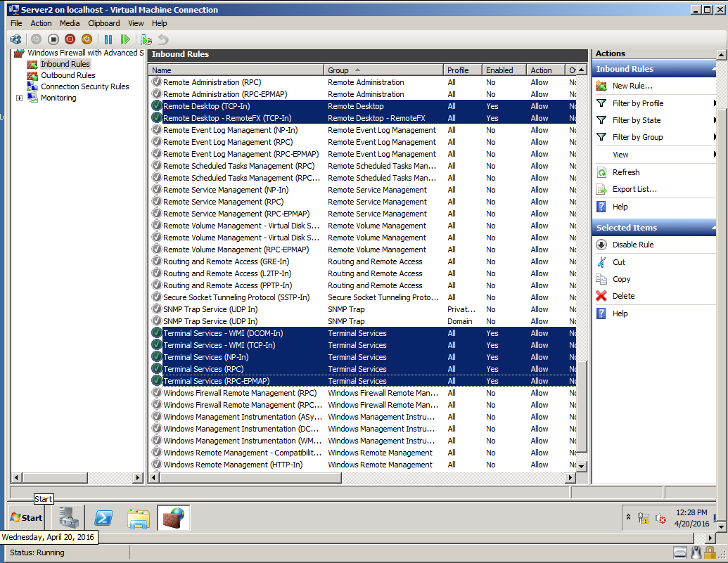Select Outbound Rules in the tree
The height and width of the screenshot is (563, 728).
point(68,75)
